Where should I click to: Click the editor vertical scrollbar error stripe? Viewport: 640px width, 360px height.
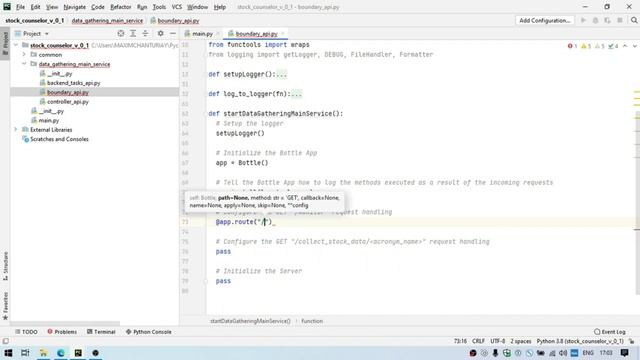(x=637, y=167)
